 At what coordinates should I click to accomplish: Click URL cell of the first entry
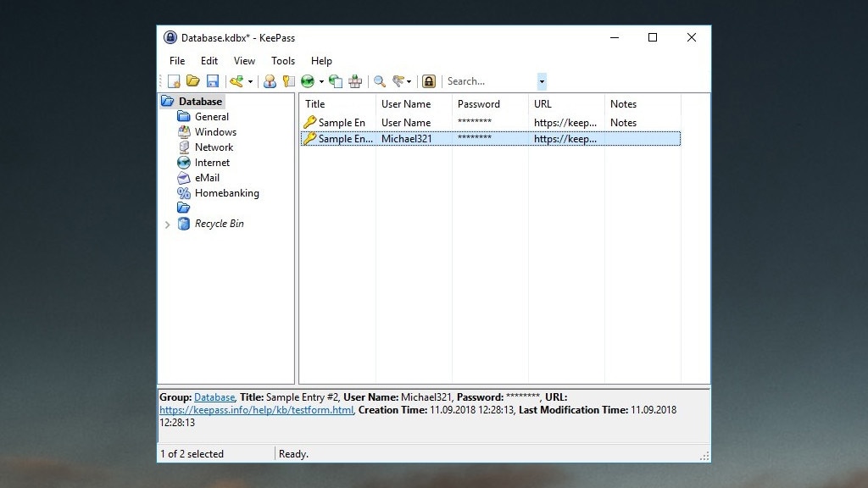point(565,123)
